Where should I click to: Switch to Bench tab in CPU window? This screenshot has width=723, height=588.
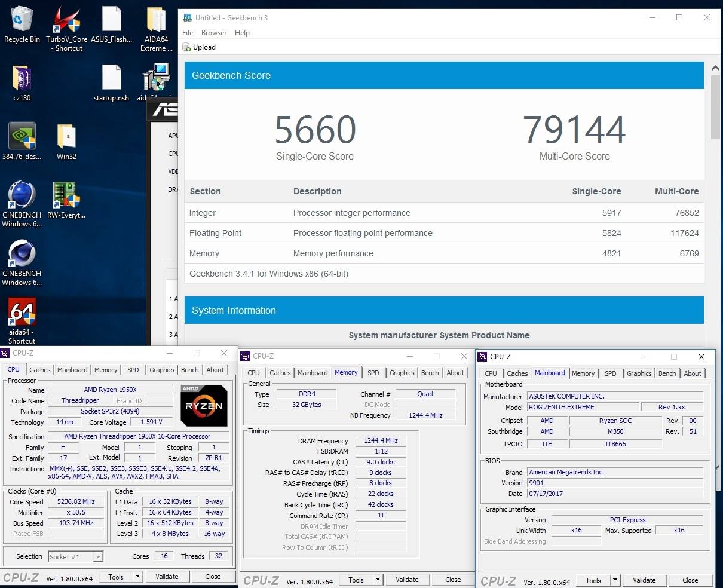coord(190,370)
